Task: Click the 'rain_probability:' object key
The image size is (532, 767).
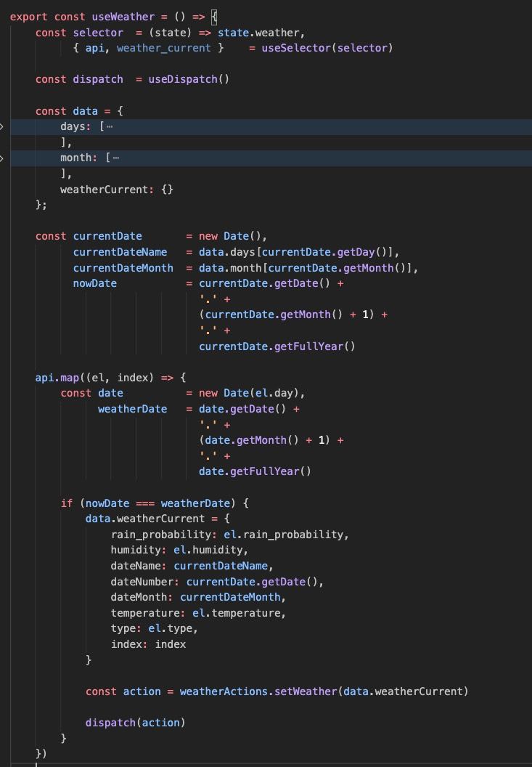Action: pos(164,535)
